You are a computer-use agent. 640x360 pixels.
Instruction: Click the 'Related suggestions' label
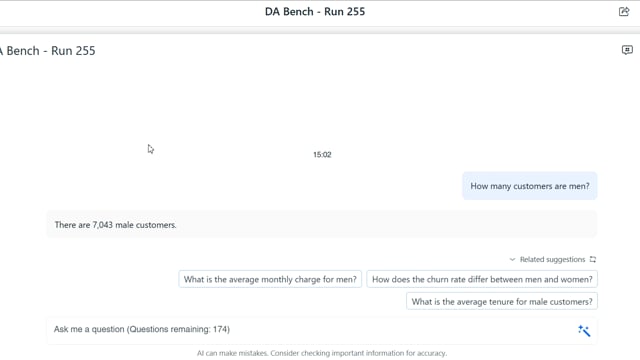[x=552, y=259]
